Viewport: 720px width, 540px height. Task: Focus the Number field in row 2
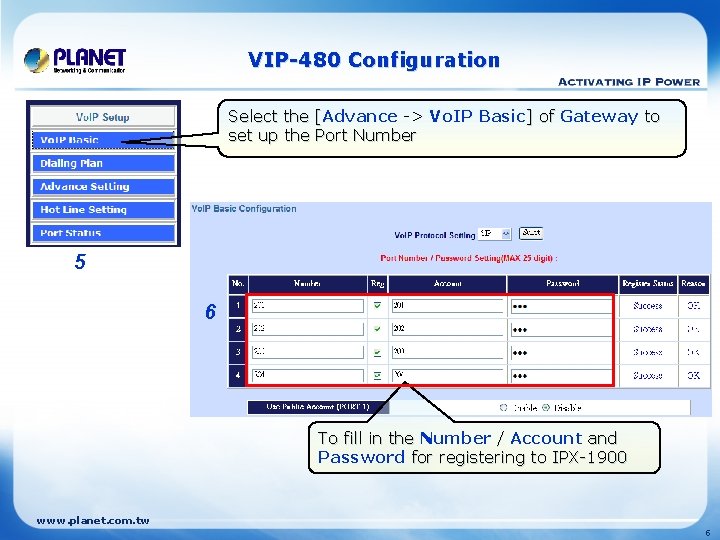tap(308, 329)
